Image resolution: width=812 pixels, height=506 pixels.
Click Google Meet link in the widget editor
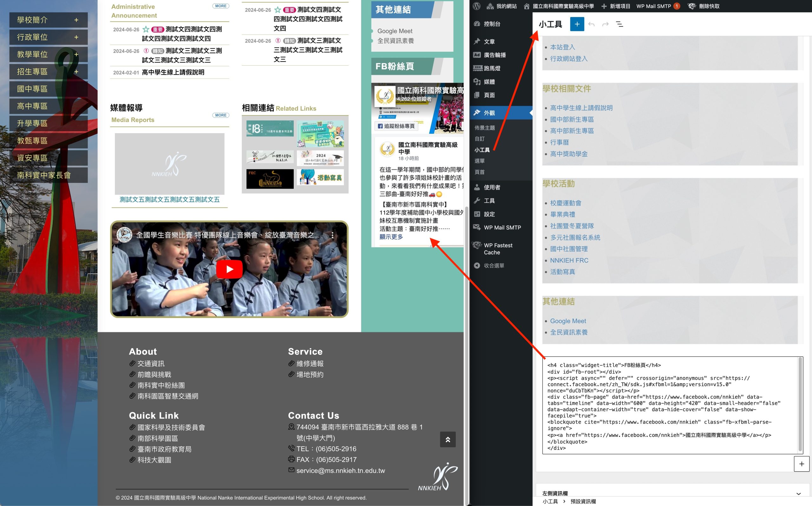(568, 321)
